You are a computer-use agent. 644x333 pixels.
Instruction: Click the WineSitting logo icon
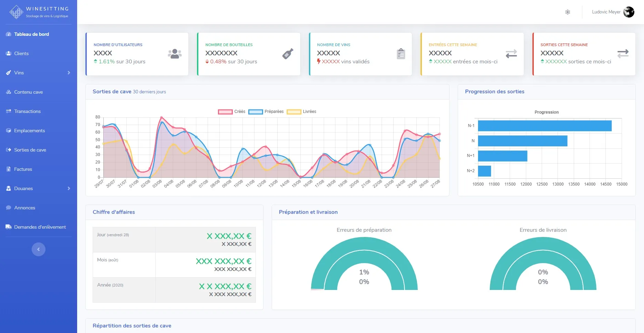(16, 12)
